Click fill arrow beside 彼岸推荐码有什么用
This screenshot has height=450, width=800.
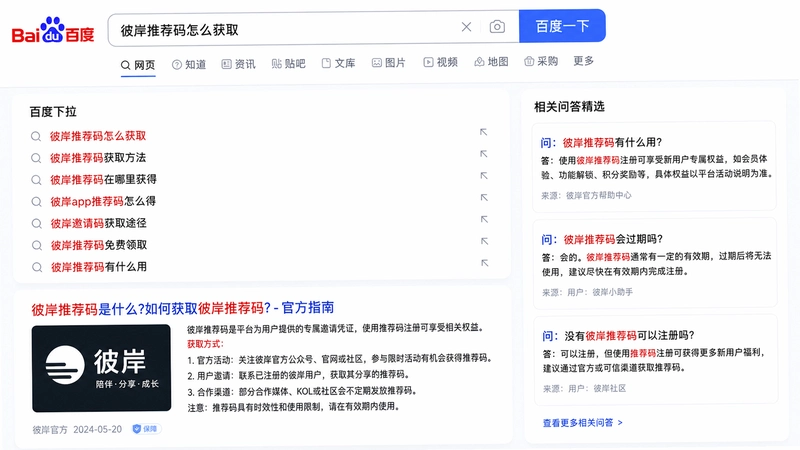point(485,263)
